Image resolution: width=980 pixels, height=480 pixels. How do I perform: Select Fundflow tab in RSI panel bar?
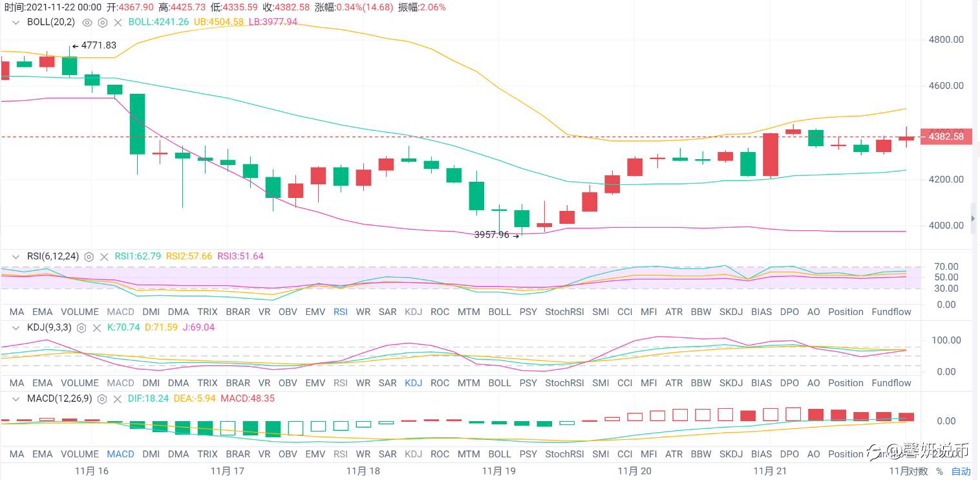click(891, 312)
